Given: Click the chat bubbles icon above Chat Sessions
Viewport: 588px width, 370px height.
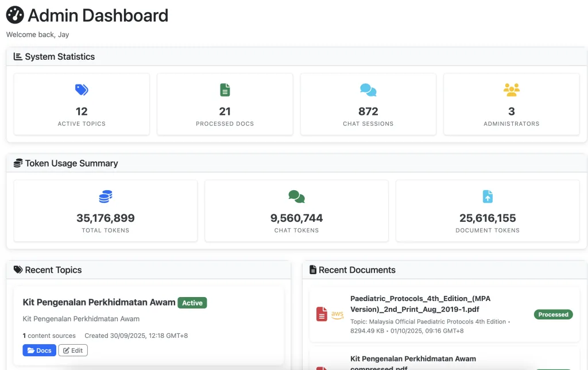Looking at the screenshot, I should 368,90.
